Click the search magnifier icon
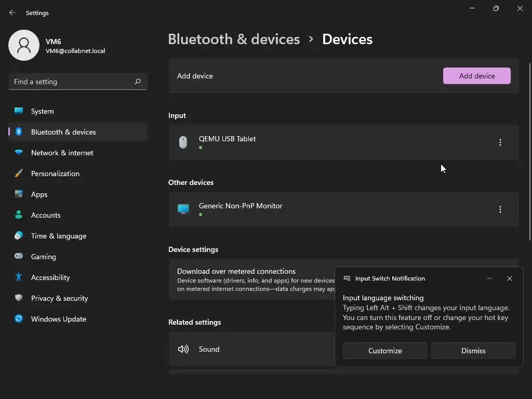The image size is (532, 399). coord(138,82)
